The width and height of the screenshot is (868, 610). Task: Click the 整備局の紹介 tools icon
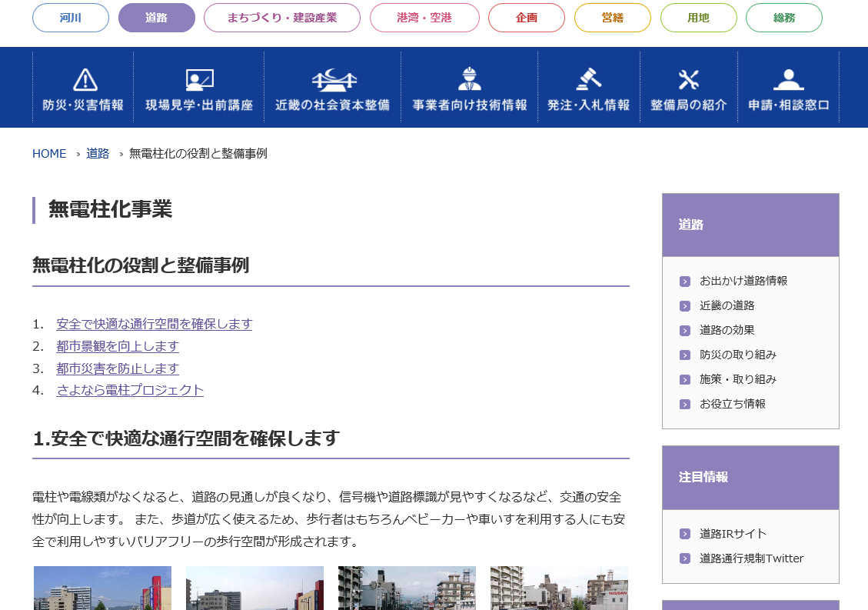[689, 80]
